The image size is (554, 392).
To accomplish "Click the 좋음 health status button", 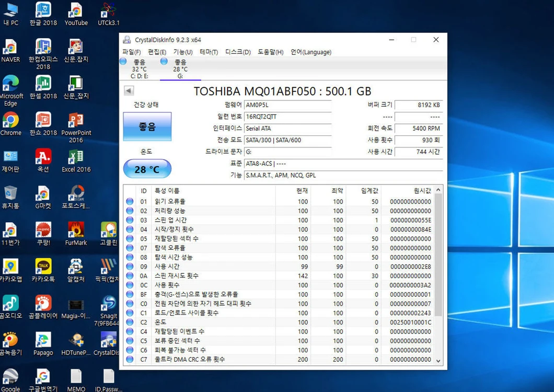I will click(147, 126).
